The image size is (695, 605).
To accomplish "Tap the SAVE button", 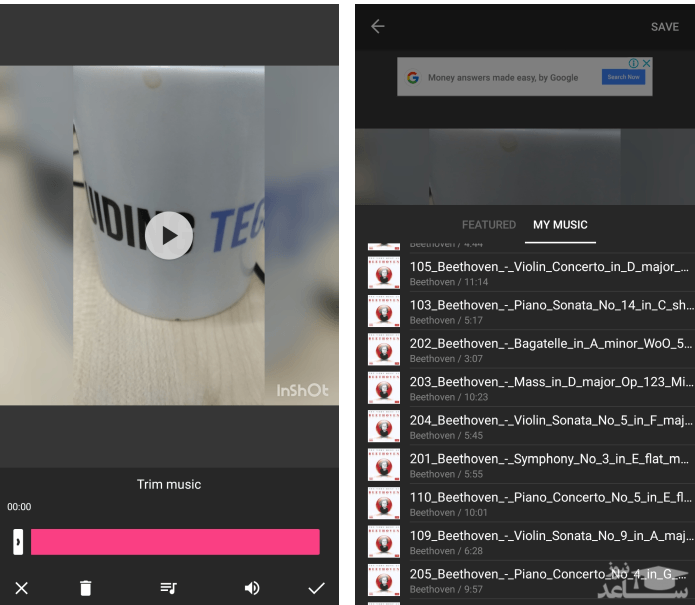I will tap(664, 27).
